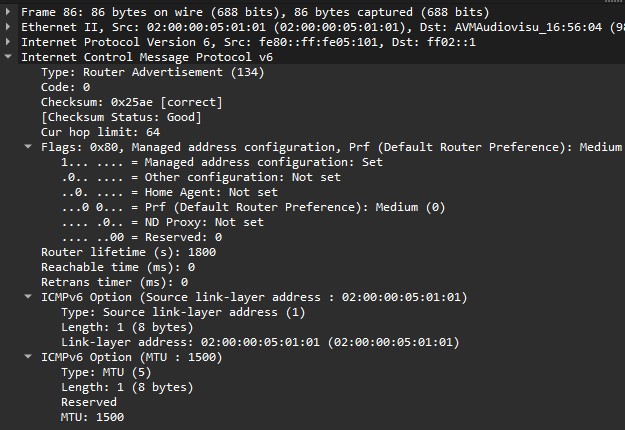The image size is (625, 430).
Task: Expand the Ethernet II section arrow
Action: click(8, 27)
